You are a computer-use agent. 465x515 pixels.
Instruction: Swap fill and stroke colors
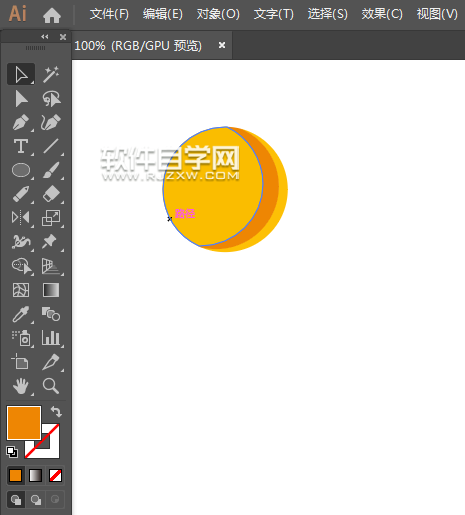coord(56,412)
